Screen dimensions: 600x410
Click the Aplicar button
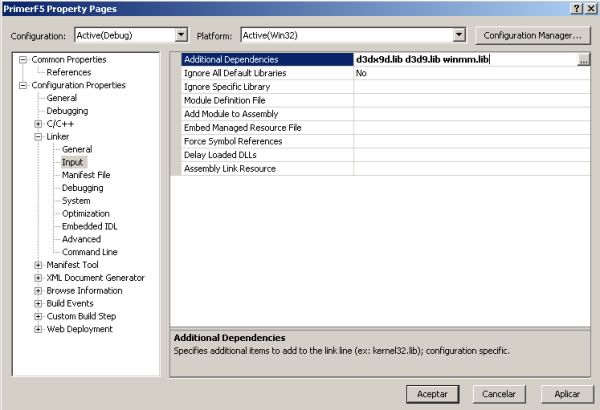click(567, 394)
